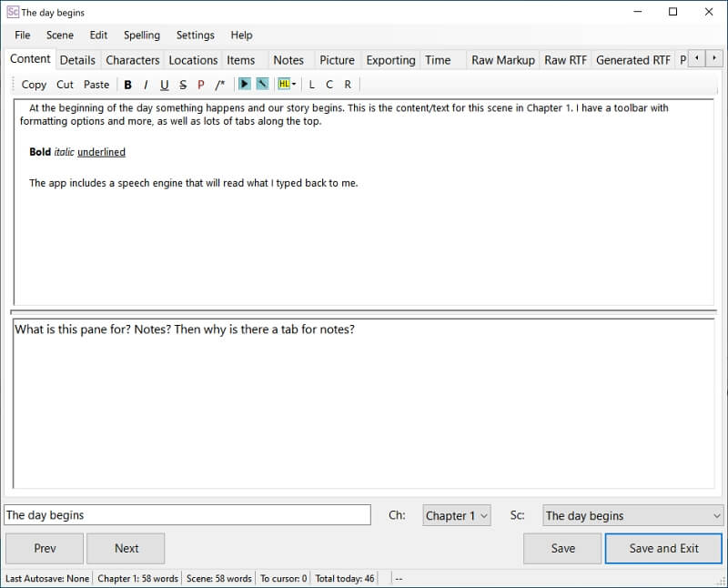The image size is (728, 588).
Task: Switch to the Characters tab
Action: coord(132,60)
